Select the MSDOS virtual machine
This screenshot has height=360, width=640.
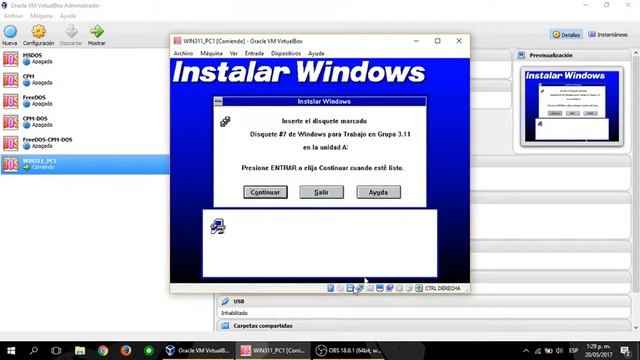84,59
